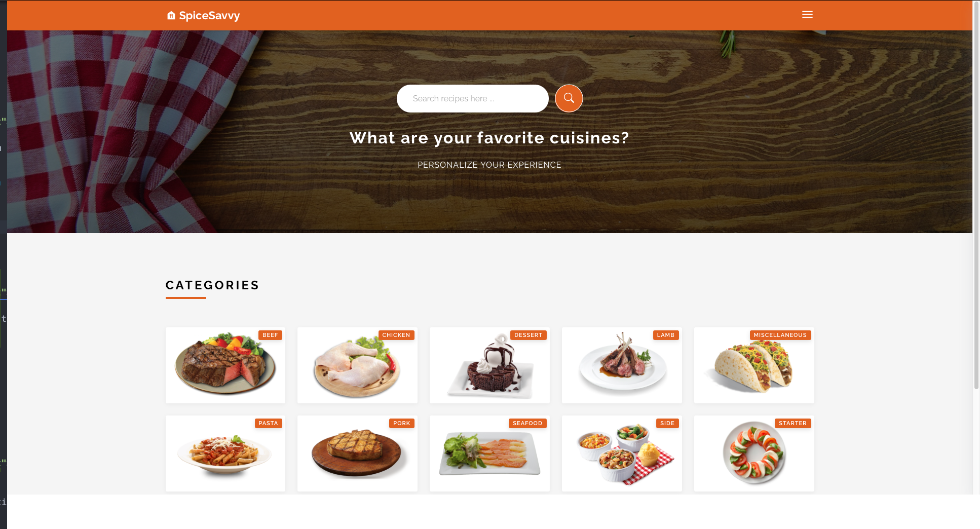The image size is (980, 529).
Task: Choose the Miscellaneous tacos card
Action: coord(754,365)
